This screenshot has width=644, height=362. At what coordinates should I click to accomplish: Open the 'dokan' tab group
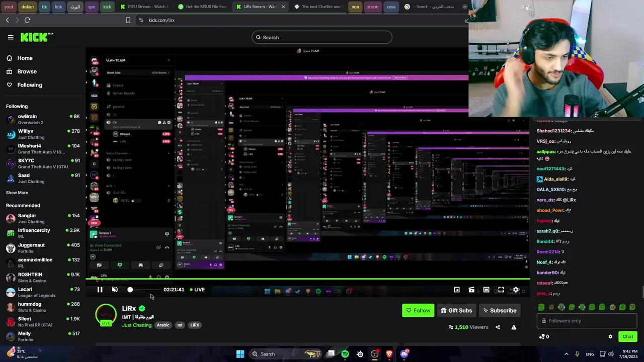[x=27, y=7]
